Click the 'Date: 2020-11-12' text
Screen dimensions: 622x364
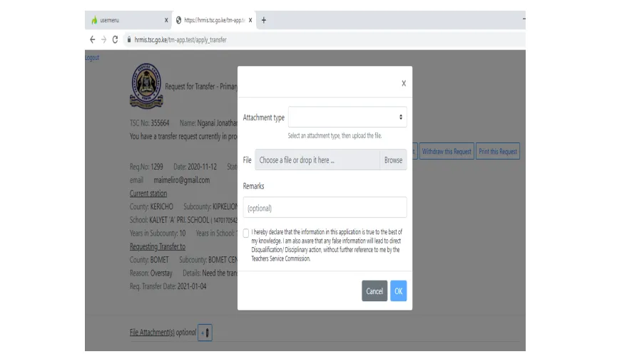(x=195, y=167)
